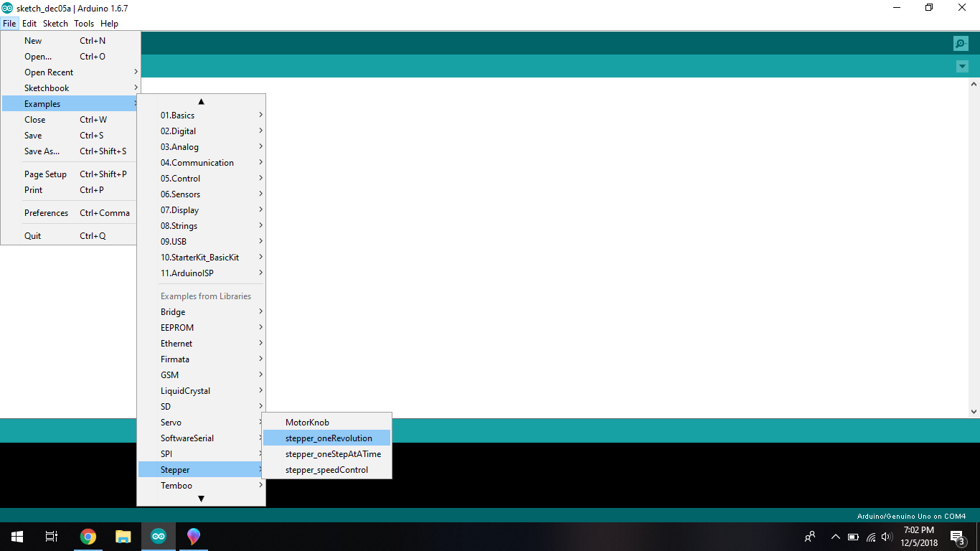Open the Help menu

109,24
